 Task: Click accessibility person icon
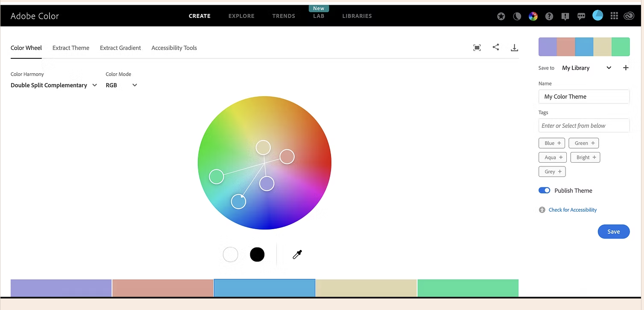542,210
